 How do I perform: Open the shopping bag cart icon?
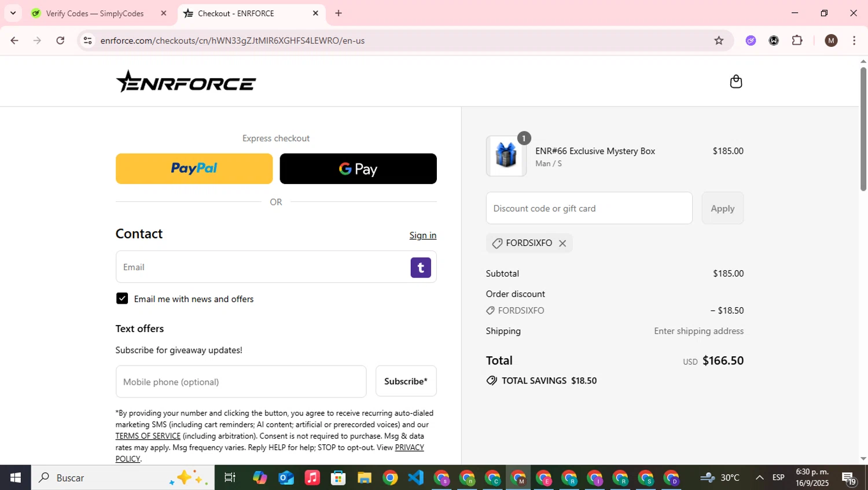pyautogui.click(x=735, y=82)
